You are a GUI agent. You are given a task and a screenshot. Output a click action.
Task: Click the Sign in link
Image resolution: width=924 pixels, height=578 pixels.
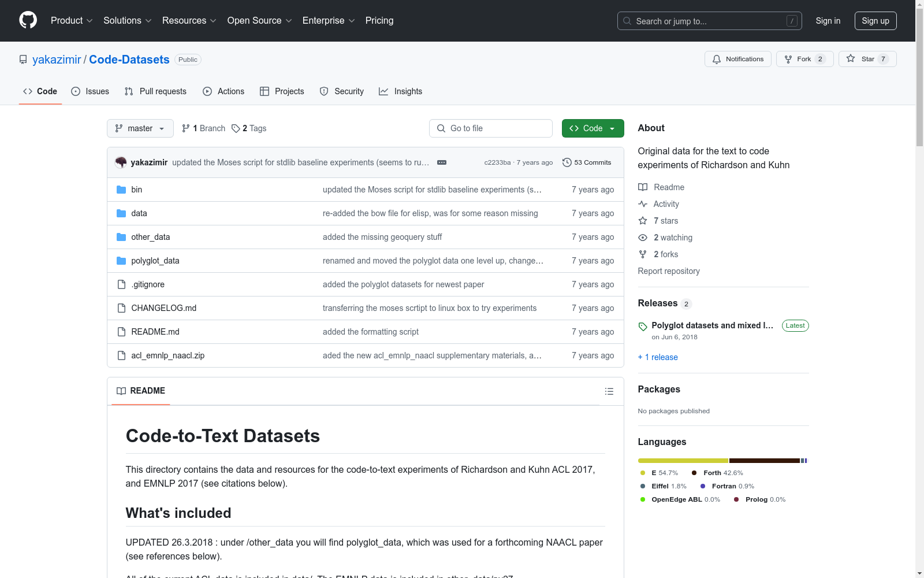point(828,21)
